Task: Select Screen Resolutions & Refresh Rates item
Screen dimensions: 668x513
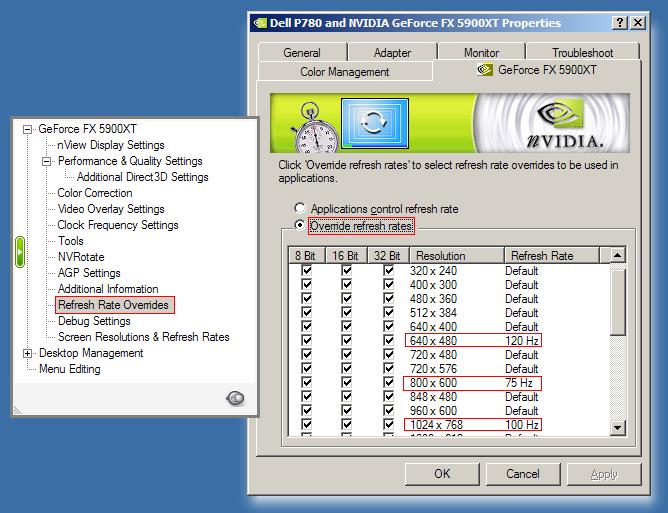Action: pos(144,337)
